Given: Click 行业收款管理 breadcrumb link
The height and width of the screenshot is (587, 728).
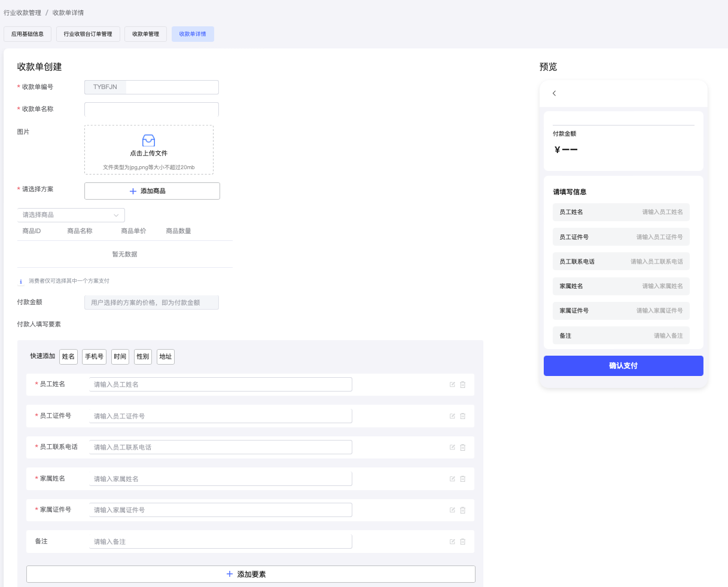Looking at the screenshot, I should (x=23, y=13).
